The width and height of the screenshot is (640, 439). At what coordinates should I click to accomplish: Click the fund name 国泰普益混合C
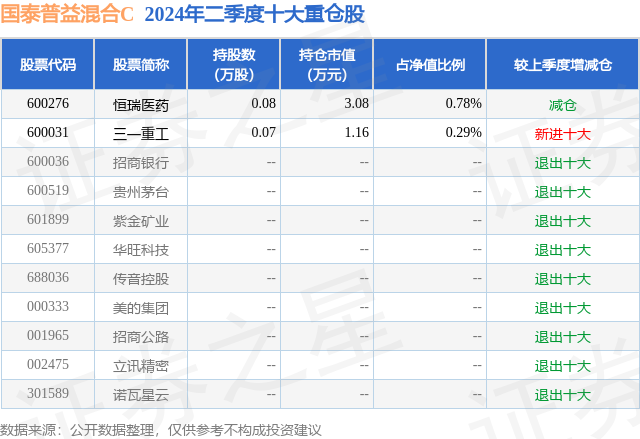tap(67, 13)
